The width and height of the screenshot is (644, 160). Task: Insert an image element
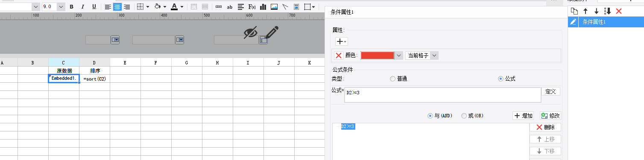tap(274, 7)
